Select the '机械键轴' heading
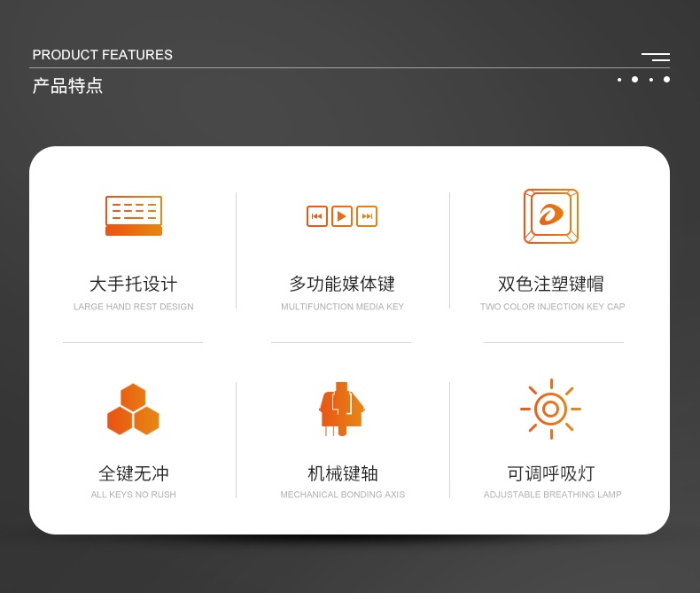Viewport: 700px width, 593px height. 342,473
